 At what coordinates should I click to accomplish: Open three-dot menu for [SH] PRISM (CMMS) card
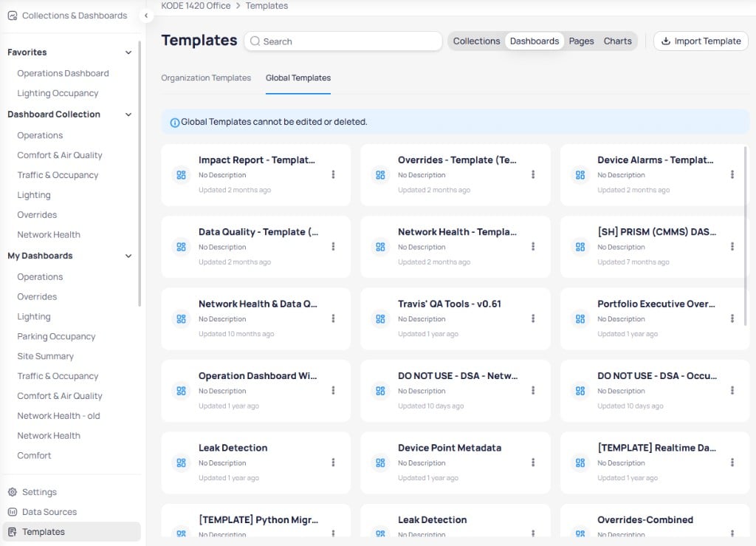(x=732, y=247)
